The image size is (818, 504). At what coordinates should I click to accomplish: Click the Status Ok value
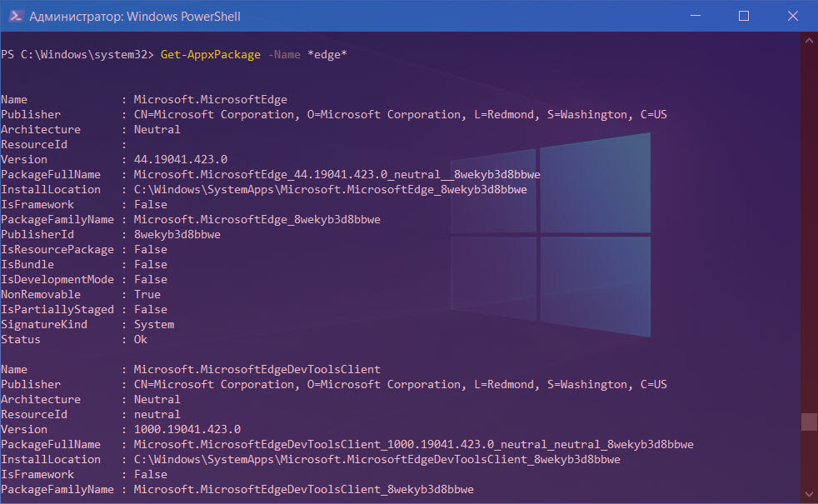[x=140, y=340]
